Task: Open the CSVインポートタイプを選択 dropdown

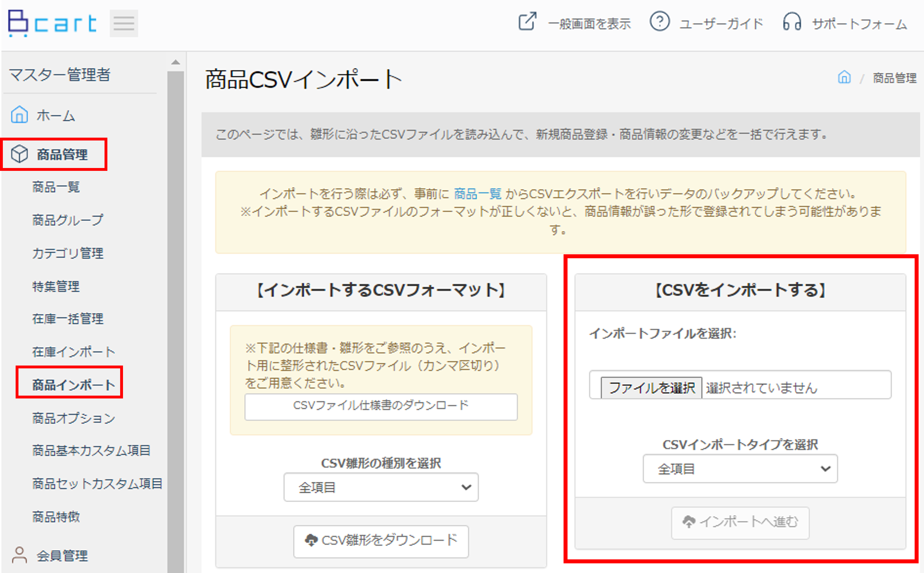Action: 740,468
